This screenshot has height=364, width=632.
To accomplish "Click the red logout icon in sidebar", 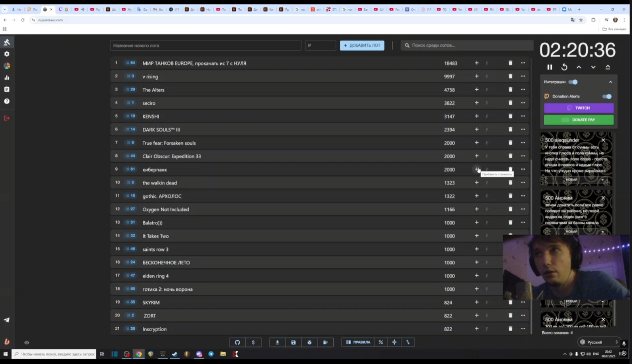I will click(x=7, y=118).
